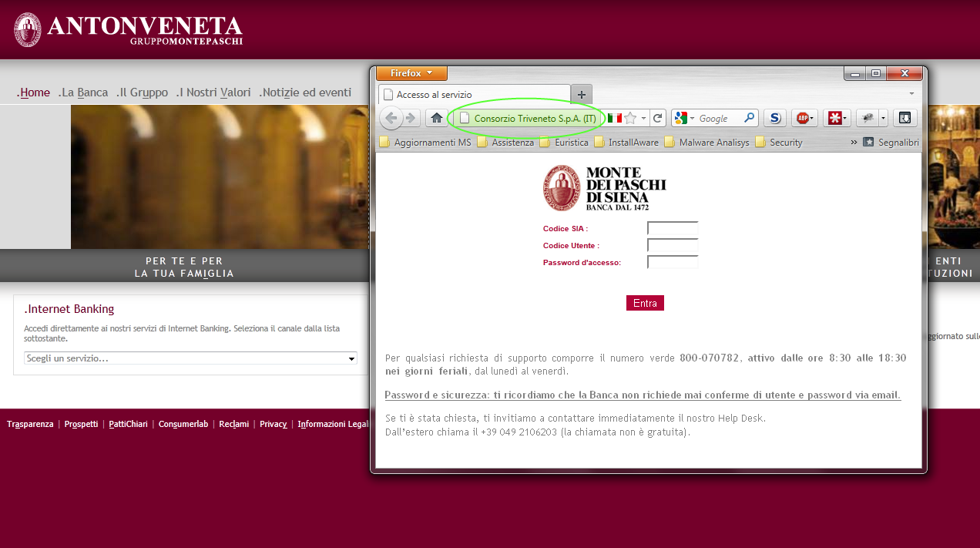Open the Downloads arrow icon
Image resolution: width=980 pixels, height=548 pixels.
(905, 118)
